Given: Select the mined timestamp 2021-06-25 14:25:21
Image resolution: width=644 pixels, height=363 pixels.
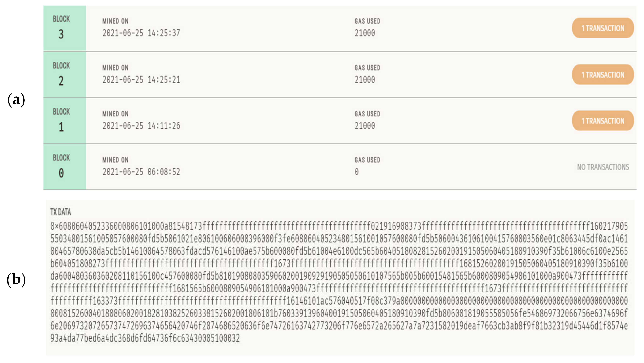Looking at the screenshot, I should (141, 80).
